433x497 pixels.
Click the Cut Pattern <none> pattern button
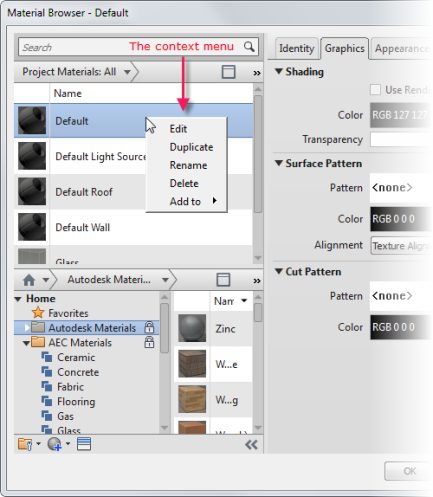click(401, 296)
